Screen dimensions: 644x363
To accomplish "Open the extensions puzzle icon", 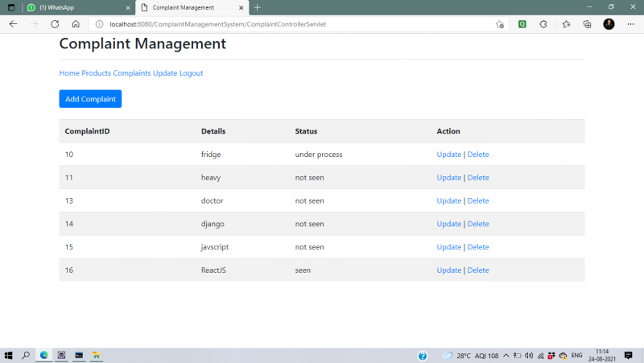I will pos(543,24).
